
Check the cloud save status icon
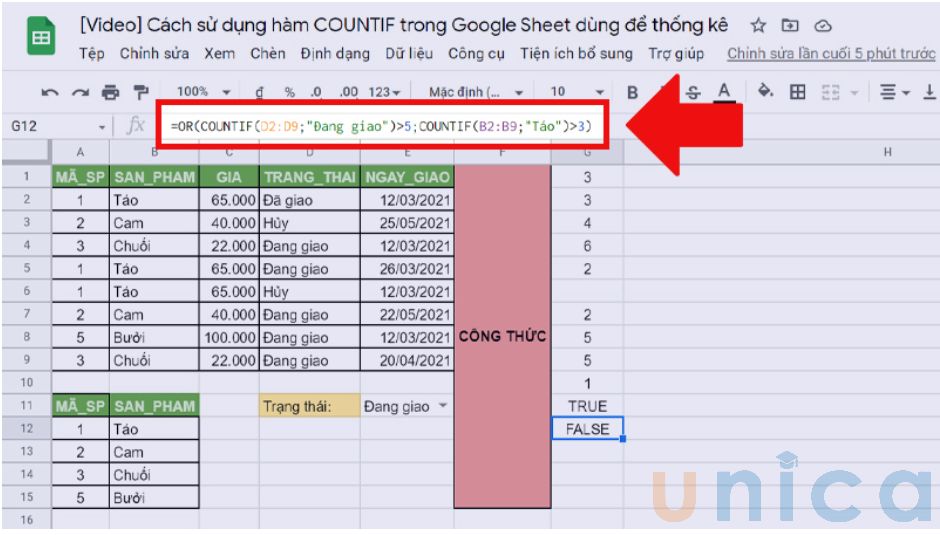coord(823,26)
